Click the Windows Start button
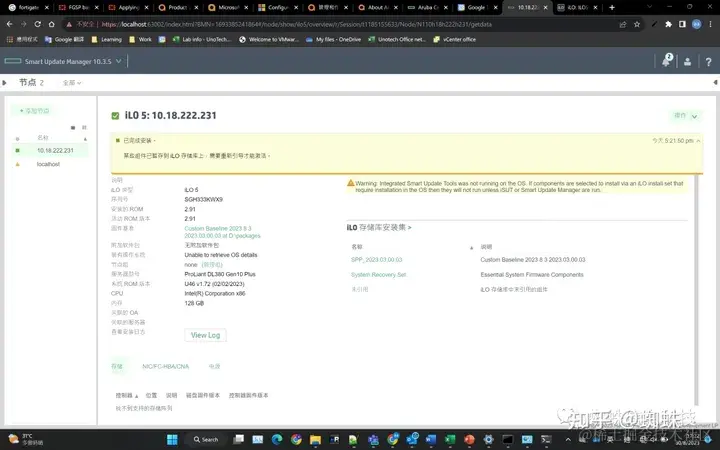 [x=172, y=439]
